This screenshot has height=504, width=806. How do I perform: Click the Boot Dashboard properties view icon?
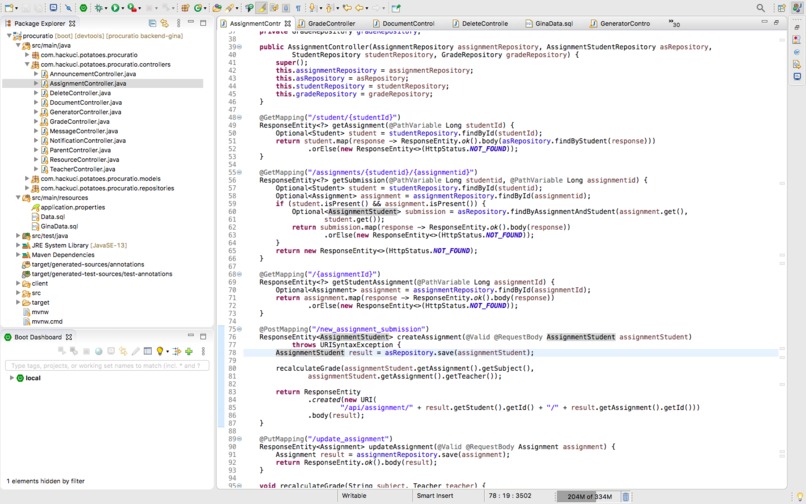(x=148, y=351)
